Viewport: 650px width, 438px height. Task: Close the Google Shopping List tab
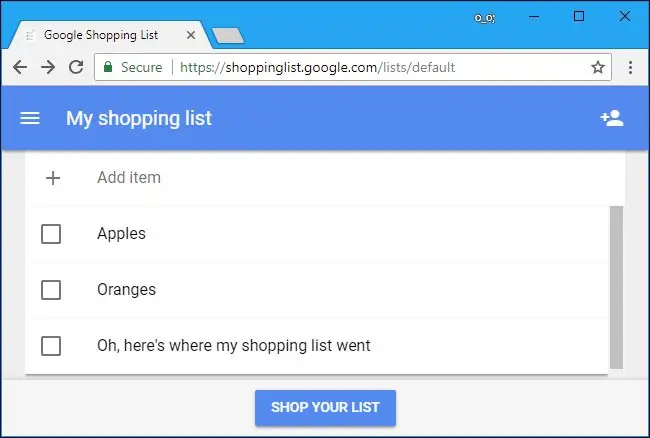[x=191, y=34]
